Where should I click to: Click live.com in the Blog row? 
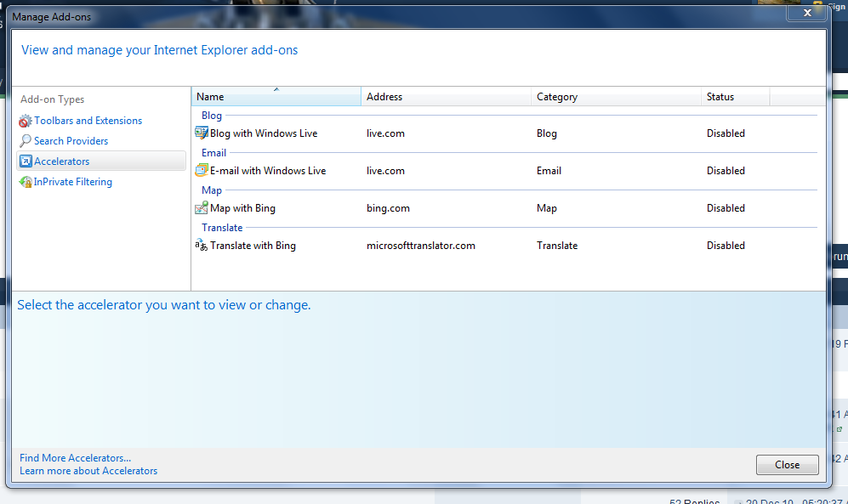[x=385, y=133]
